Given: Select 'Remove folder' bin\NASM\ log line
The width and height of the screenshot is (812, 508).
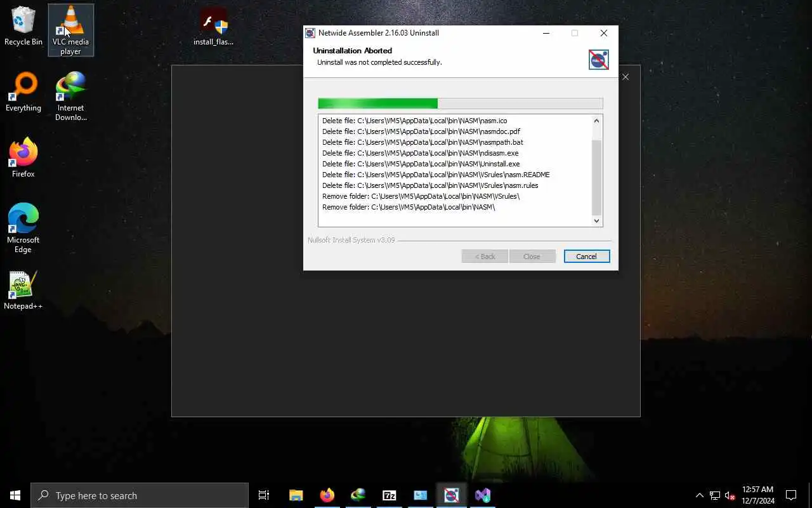Looking at the screenshot, I should [x=409, y=207].
